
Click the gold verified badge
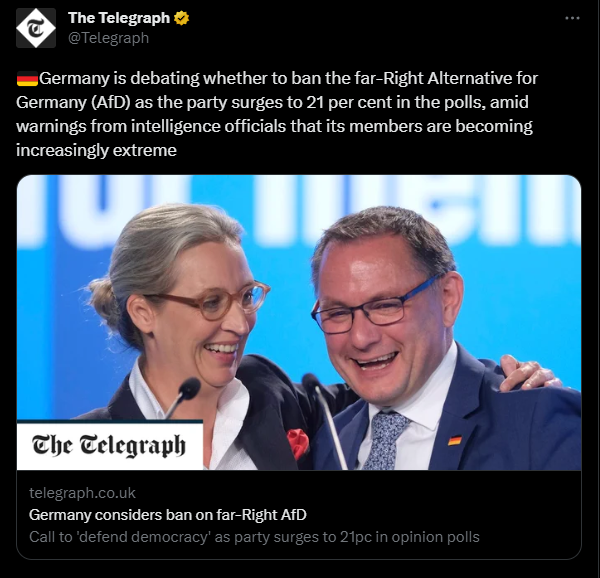pos(181,18)
